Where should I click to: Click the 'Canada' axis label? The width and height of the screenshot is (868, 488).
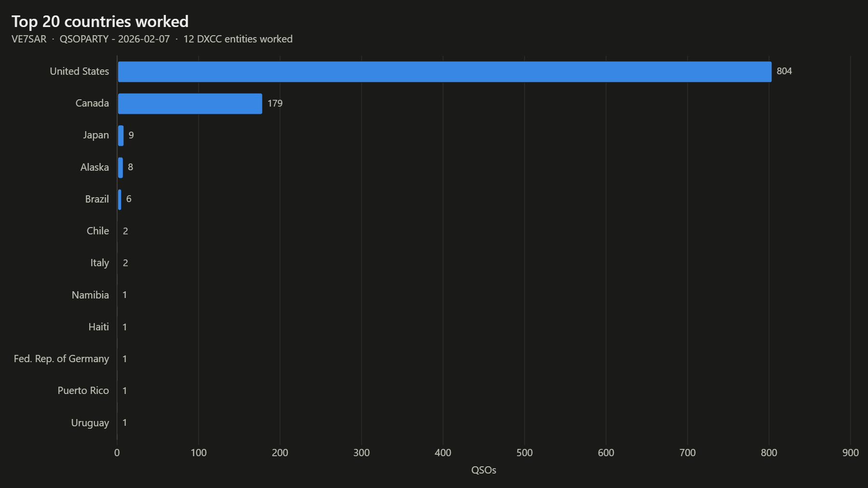click(92, 103)
